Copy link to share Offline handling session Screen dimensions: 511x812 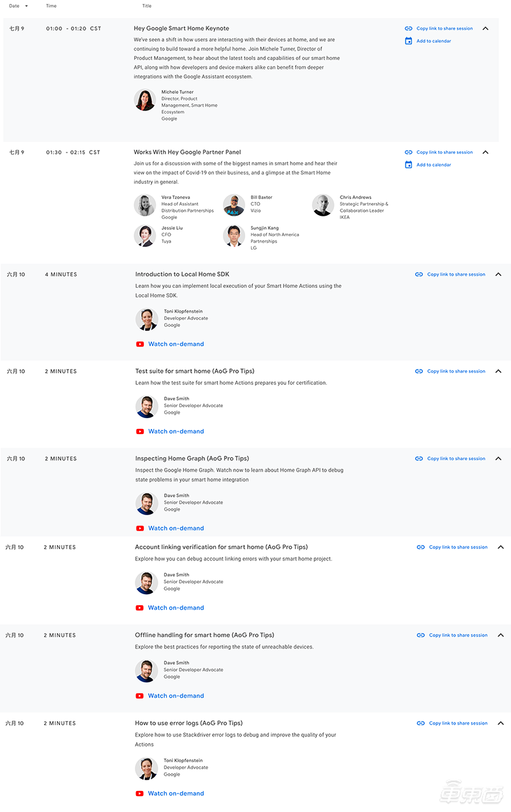(x=458, y=635)
